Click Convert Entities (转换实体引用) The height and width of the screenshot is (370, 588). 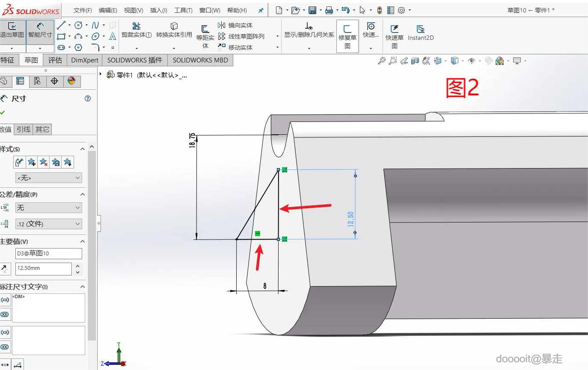coord(174,30)
